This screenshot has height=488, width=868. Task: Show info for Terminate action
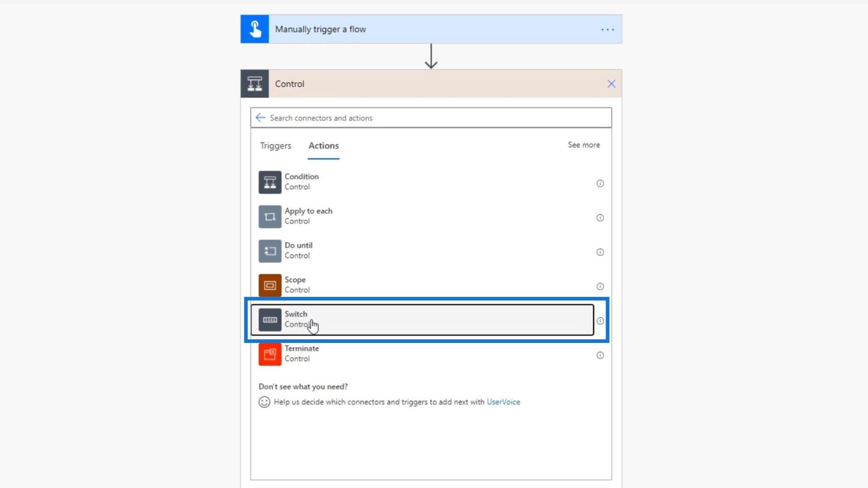[600, 355]
